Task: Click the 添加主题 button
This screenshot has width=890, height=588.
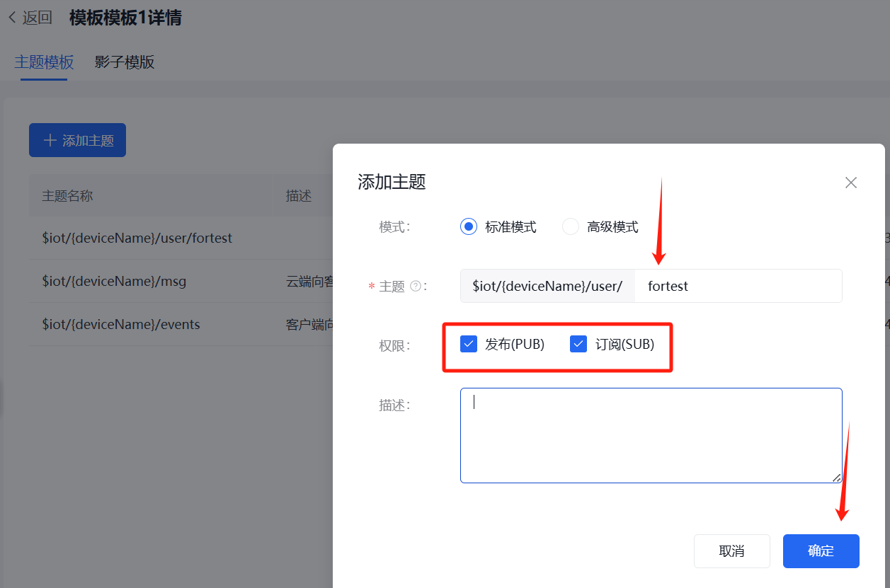Action: 77,140
